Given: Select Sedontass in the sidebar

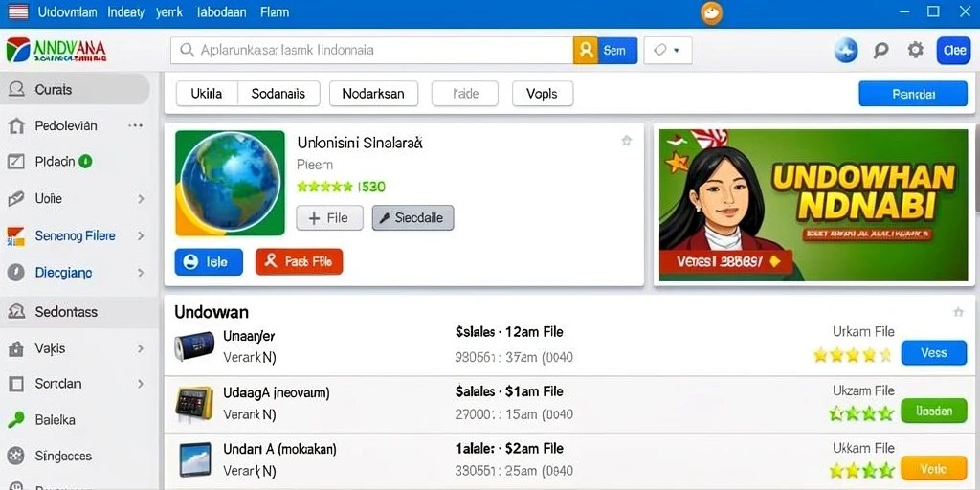Looking at the screenshot, I should click(x=79, y=311).
